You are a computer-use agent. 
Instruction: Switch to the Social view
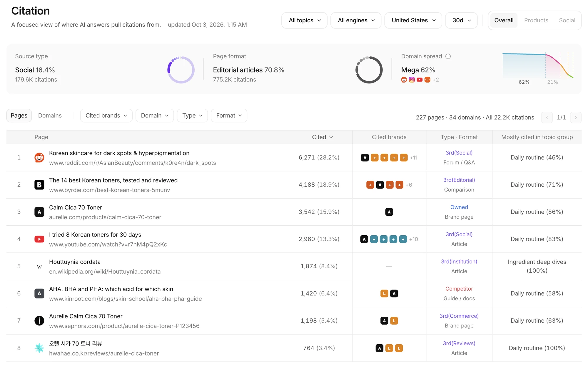point(567,20)
